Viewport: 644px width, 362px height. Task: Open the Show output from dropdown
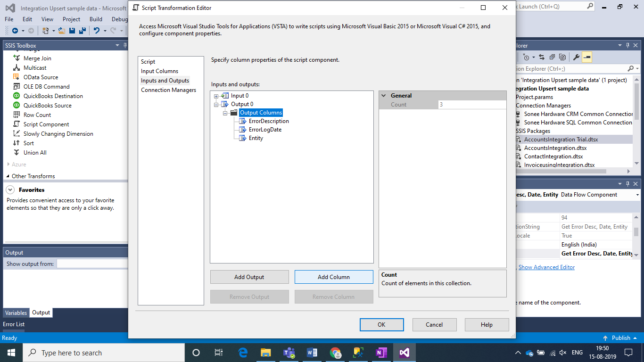pos(92,264)
